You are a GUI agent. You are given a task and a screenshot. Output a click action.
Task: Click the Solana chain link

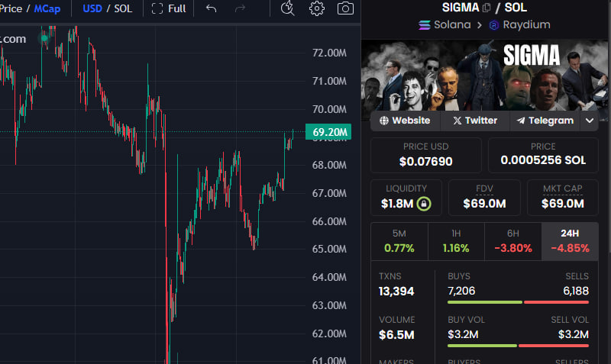coord(445,25)
